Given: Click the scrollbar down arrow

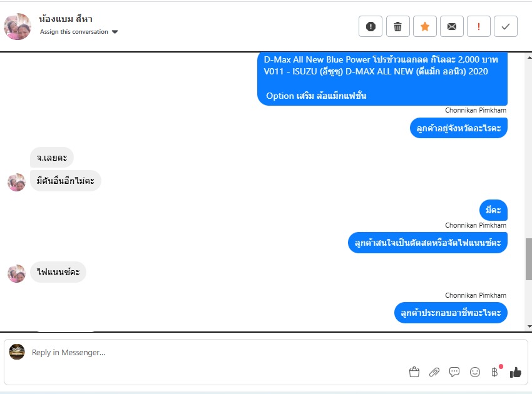Looking at the screenshot, I should [x=529, y=326].
